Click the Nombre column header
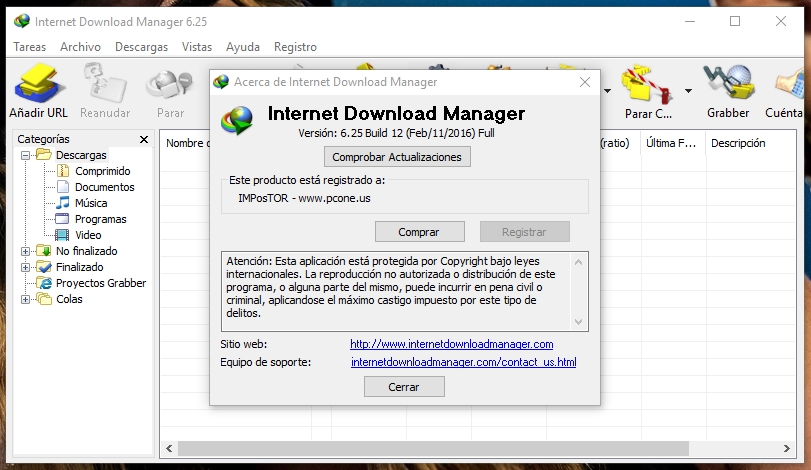This screenshot has height=470, width=811. pyautogui.click(x=185, y=143)
